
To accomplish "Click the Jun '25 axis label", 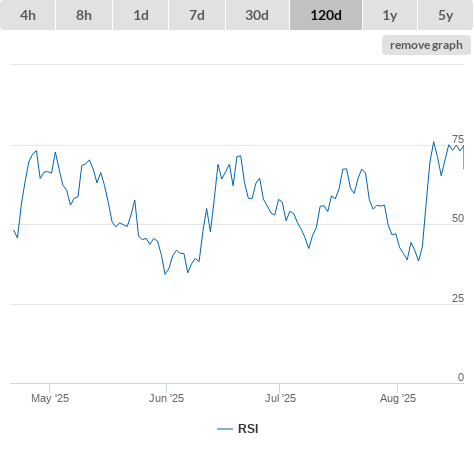I will tap(166, 398).
